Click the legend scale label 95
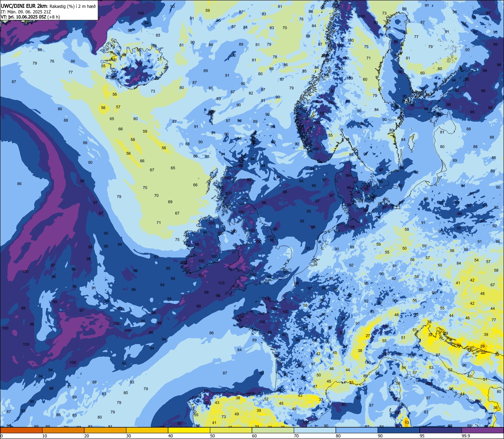Screen dimensions: 504x439 tap(422, 436)
